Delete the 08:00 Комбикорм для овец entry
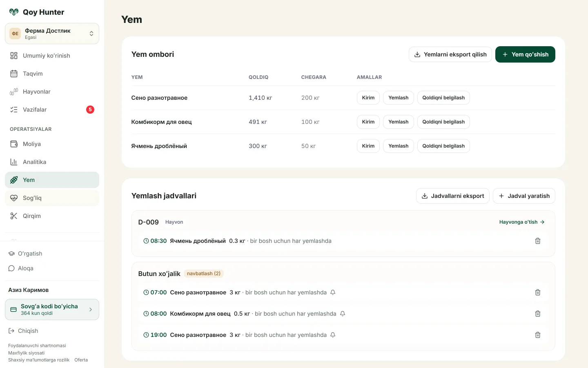The height and width of the screenshot is (368, 588). (x=538, y=314)
